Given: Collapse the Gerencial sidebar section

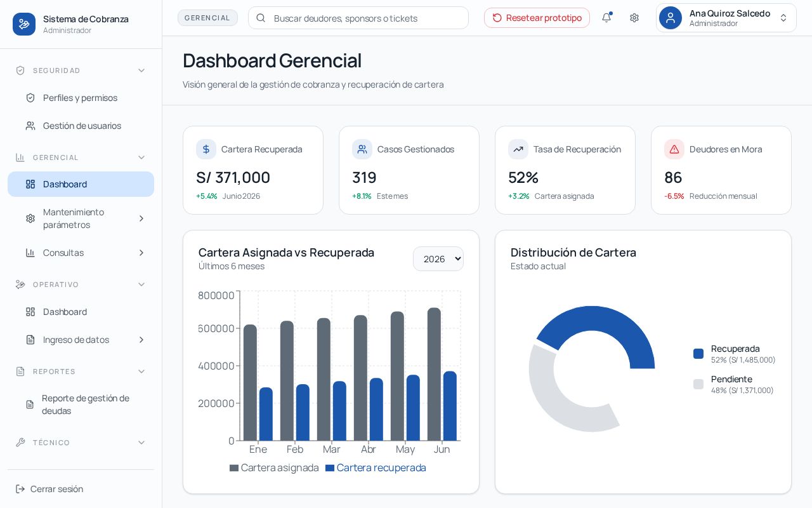Looking at the screenshot, I should pos(141,157).
